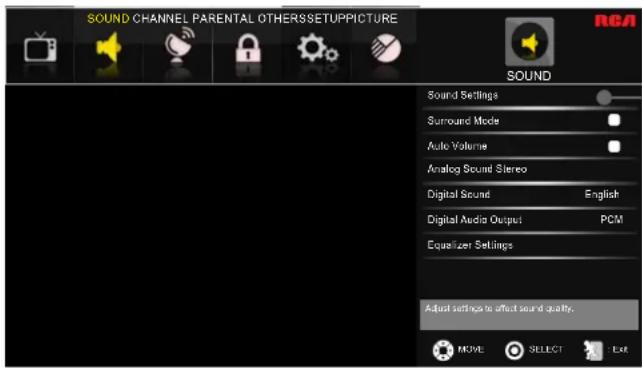Select the OTHERS tab label

pyautogui.click(x=283, y=18)
